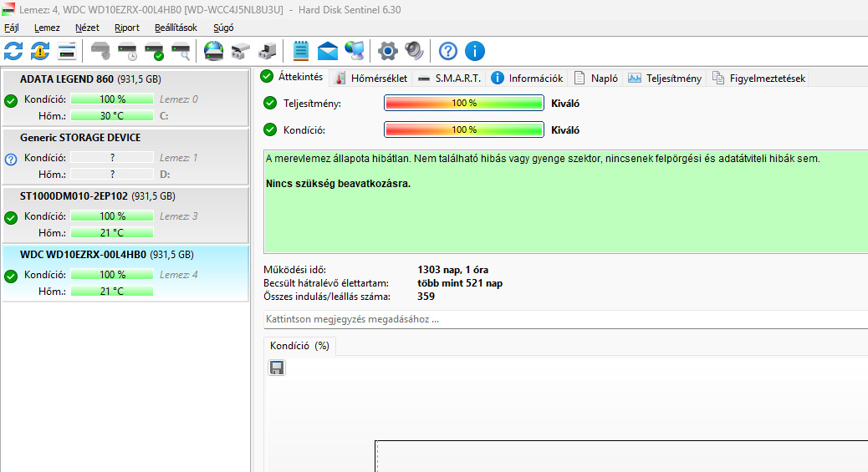868x472 pixels.
Task: Open the Súgó menu
Action: point(223,28)
